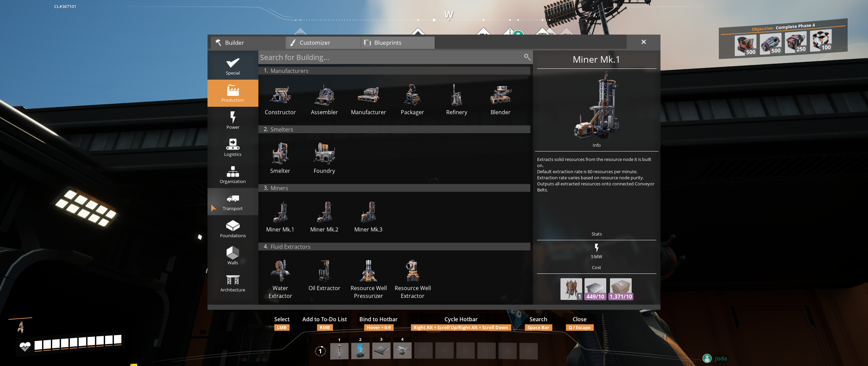
Task: Click the RMB Add to To-Do hint
Action: 324,327
